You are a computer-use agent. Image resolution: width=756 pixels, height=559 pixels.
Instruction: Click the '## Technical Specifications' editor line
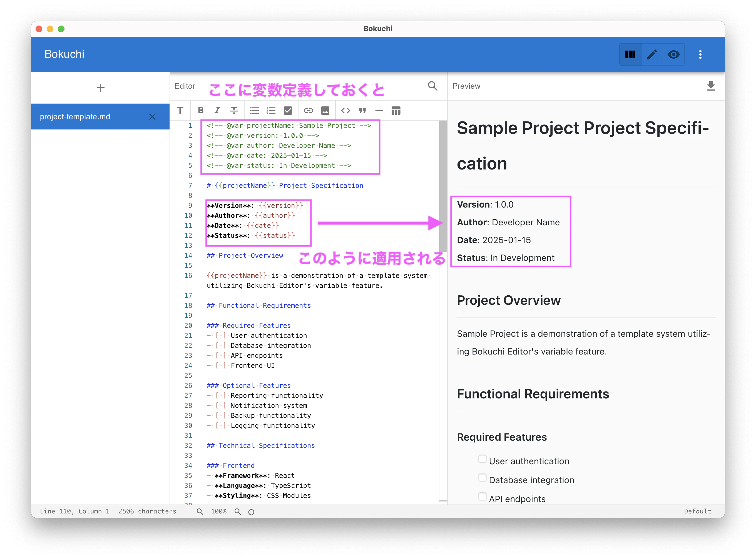click(x=261, y=446)
